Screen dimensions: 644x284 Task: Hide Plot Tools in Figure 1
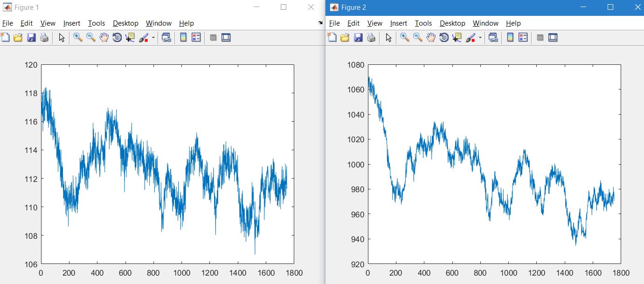click(213, 38)
